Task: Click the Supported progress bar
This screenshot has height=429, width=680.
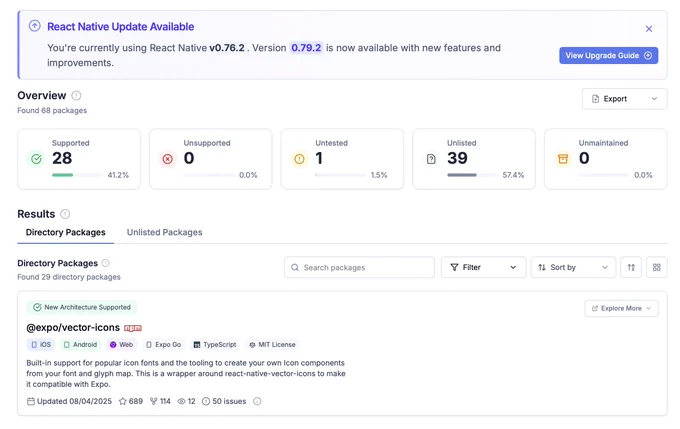Action: coord(77,175)
